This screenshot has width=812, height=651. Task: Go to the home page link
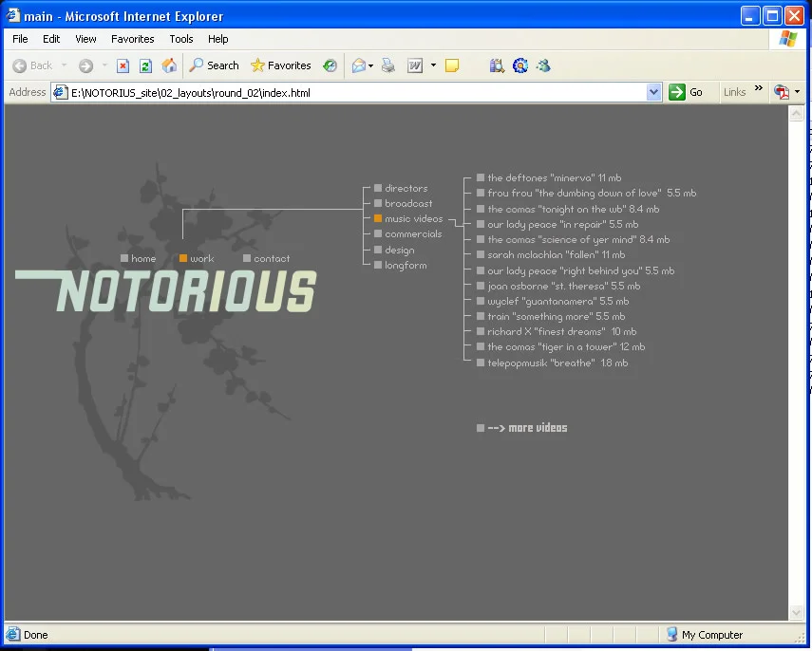(x=139, y=258)
